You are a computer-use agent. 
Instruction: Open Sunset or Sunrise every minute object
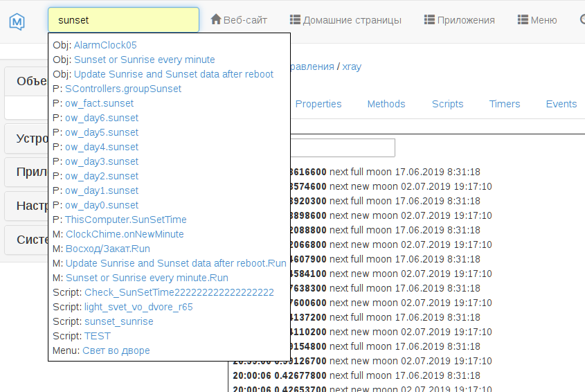pyautogui.click(x=145, y=60)
